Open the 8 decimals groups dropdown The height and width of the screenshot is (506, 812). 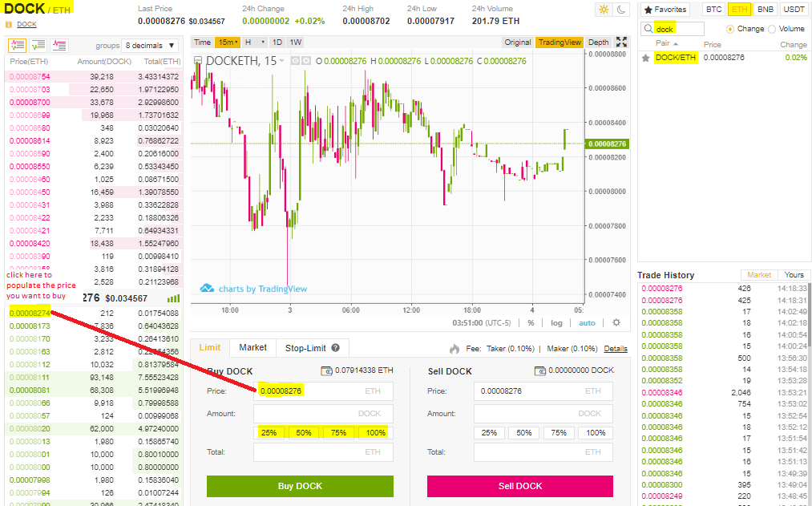coord(150,46)
